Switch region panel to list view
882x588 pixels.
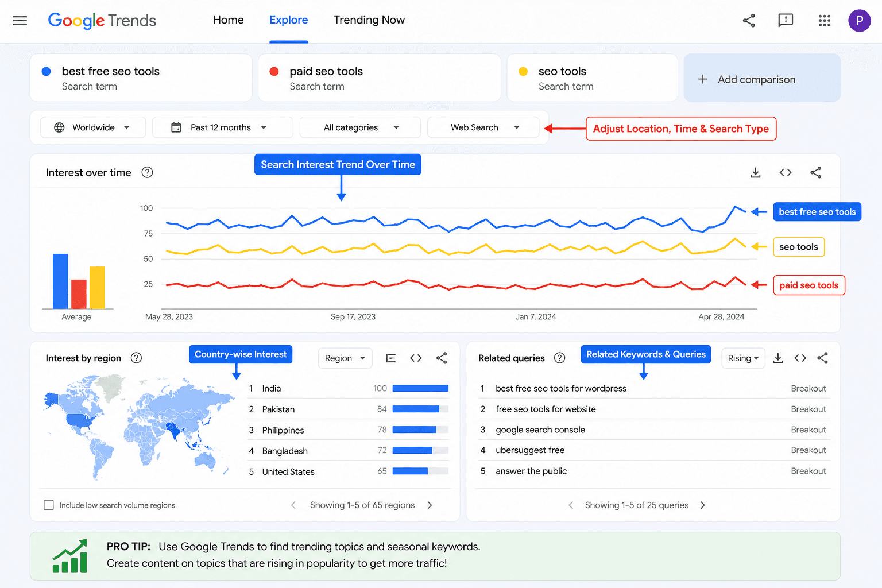click(x=391, y=358)
